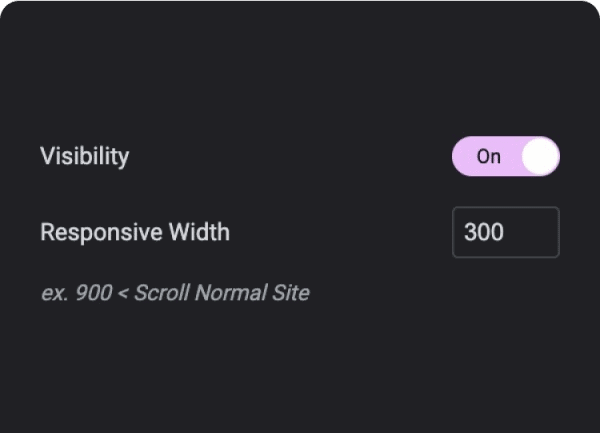The image size is (600, 433).
Task: Click the number 300 in the input
Action: [x=484, y=232]
